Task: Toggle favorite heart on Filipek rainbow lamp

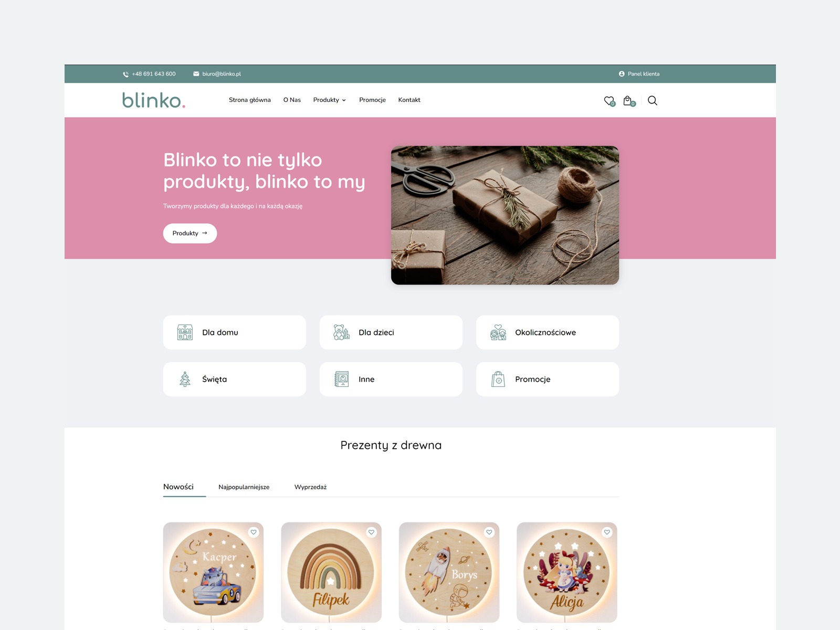Action: point(371,532)
